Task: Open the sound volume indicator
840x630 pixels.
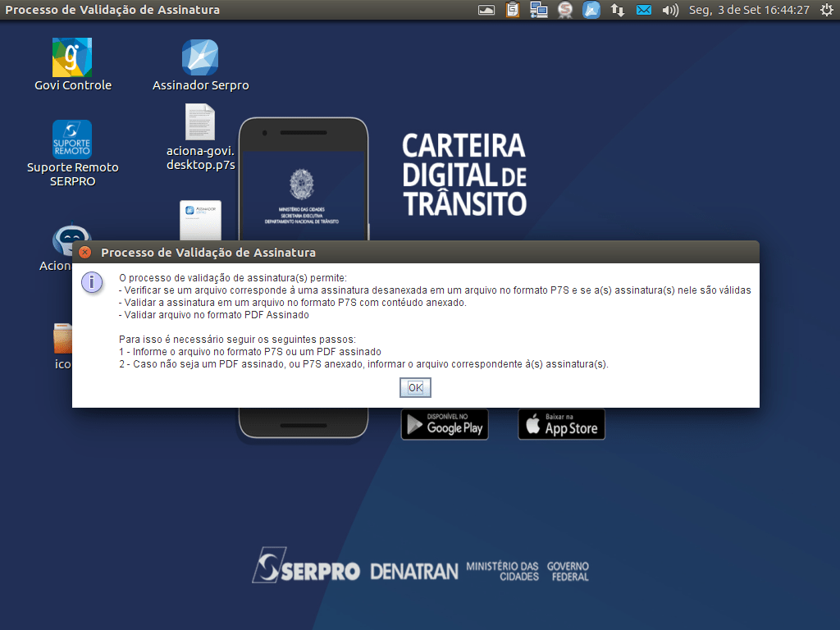Action: [669, 10]
